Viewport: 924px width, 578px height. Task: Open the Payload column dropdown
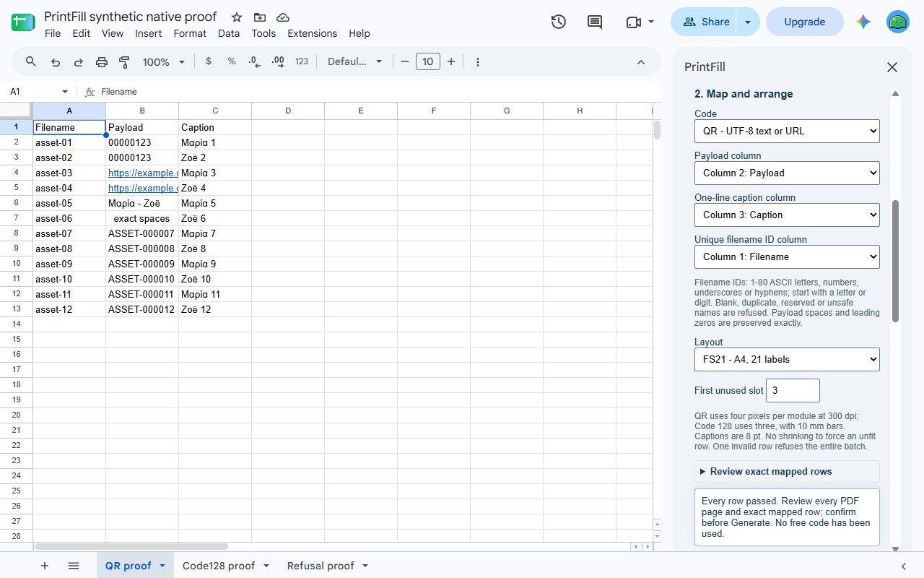[787, 173]
